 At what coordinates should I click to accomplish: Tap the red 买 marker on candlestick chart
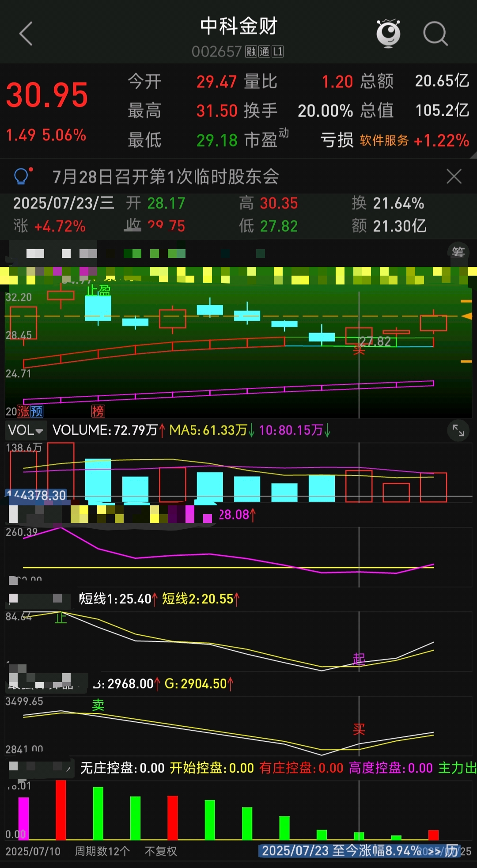coord(359,350)
